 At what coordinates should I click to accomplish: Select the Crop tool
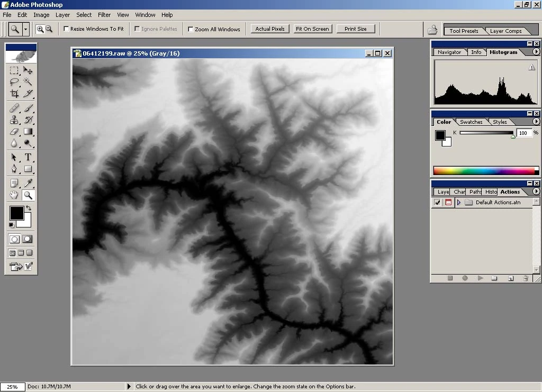click(14, 94)
